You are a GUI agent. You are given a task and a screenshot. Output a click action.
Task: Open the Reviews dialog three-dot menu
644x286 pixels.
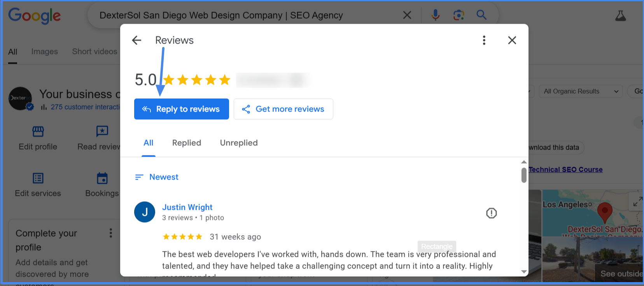tap(484, 40)
